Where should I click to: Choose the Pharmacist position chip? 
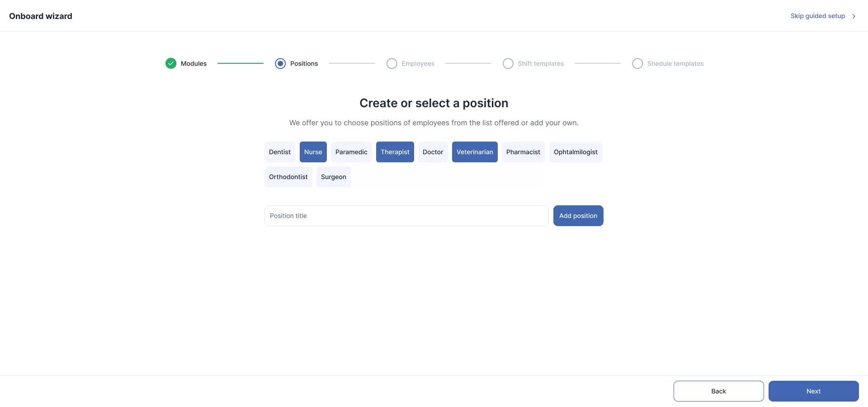coord(523,152)
